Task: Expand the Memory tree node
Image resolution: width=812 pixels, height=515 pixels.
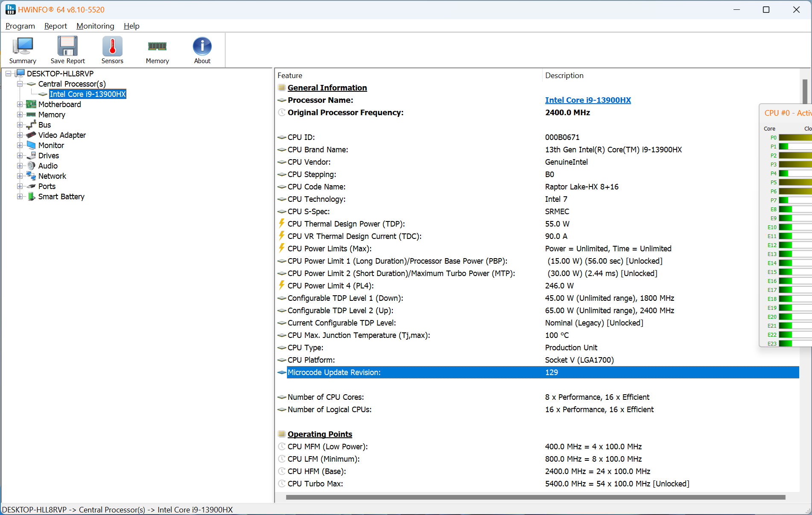Action: tap(20, 115)
